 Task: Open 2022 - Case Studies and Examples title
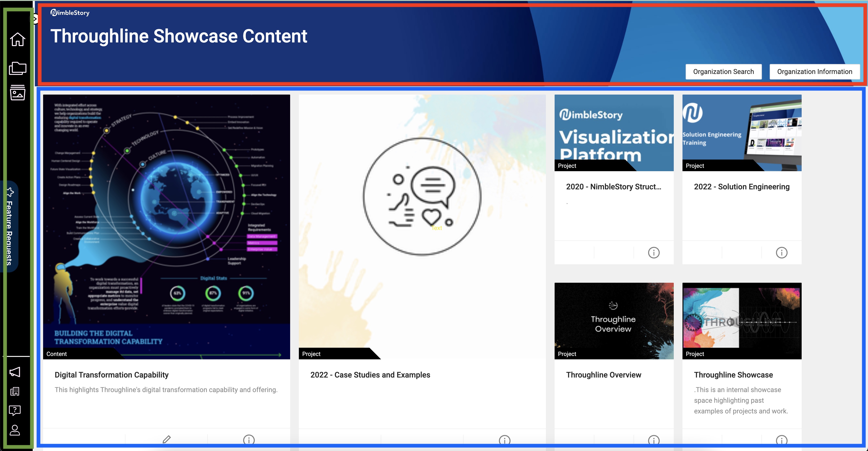pos(370,375)
